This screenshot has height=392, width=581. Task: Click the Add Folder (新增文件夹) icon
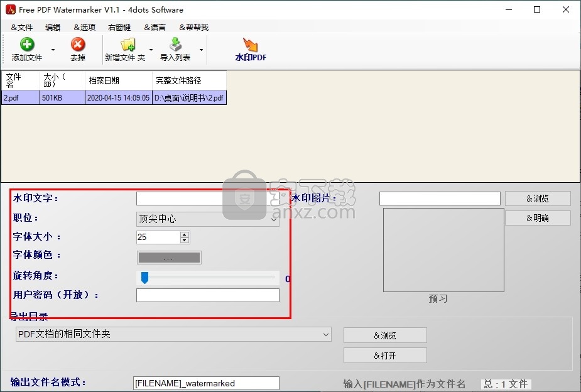[128, 45]
